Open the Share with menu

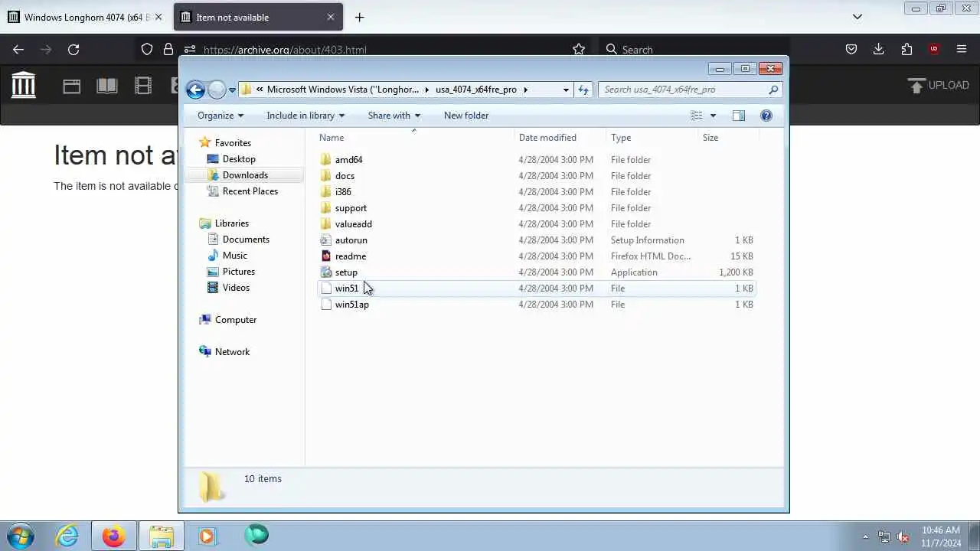394,116
